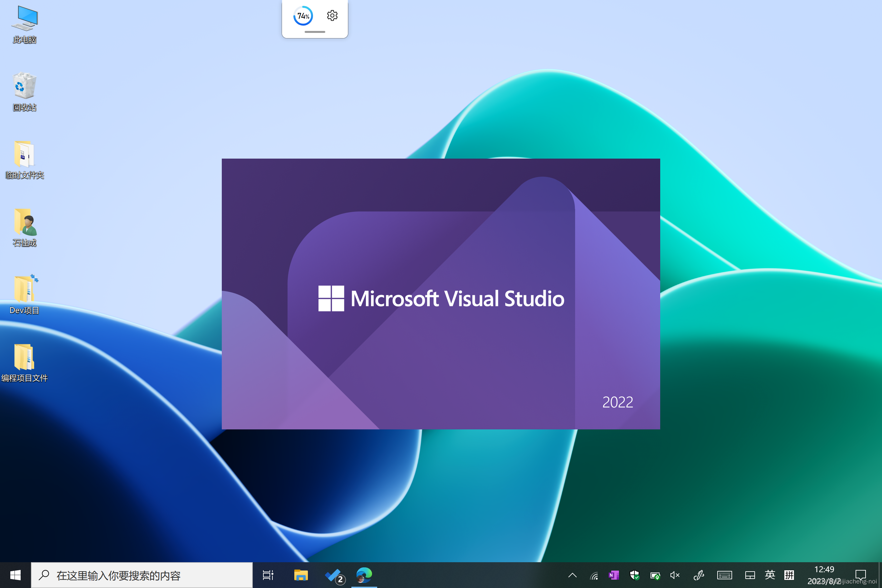882x588 pixels.
Task: Open the floating widget settings gear
Action: pyautogui.click(x=332, y=16)
